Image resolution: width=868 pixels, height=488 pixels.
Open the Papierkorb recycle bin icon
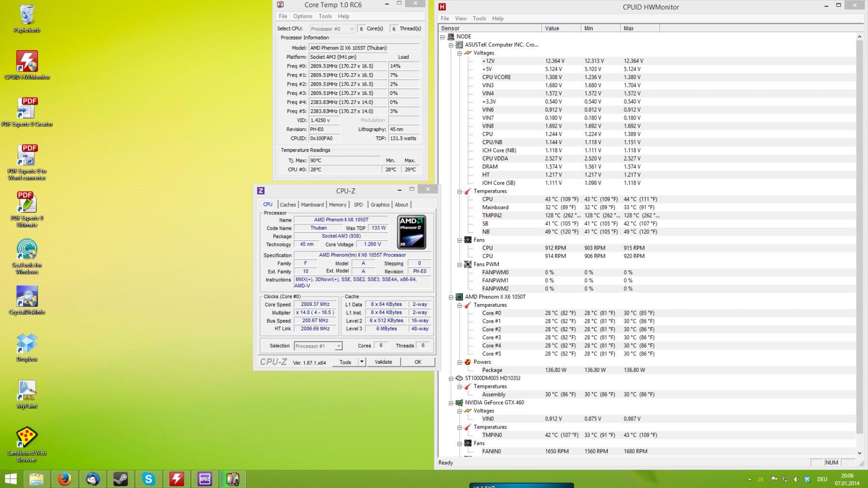pos(27,18)
